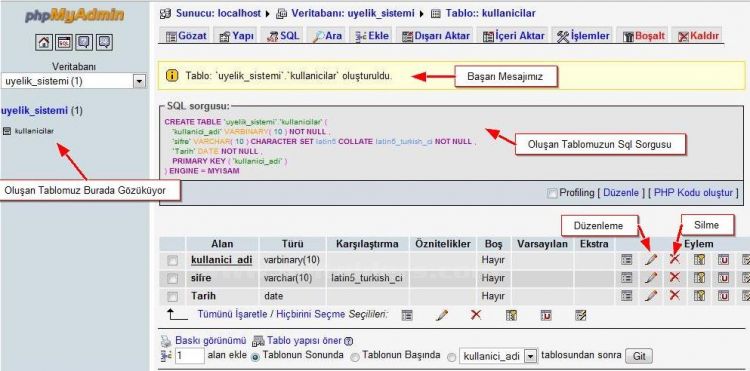Delete the Tarih field with red X
Screen dimensions: 750x371
click(674, 295)
